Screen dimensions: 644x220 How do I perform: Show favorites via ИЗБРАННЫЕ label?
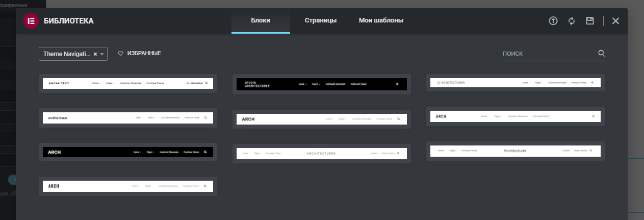click(x=144, y=54)
